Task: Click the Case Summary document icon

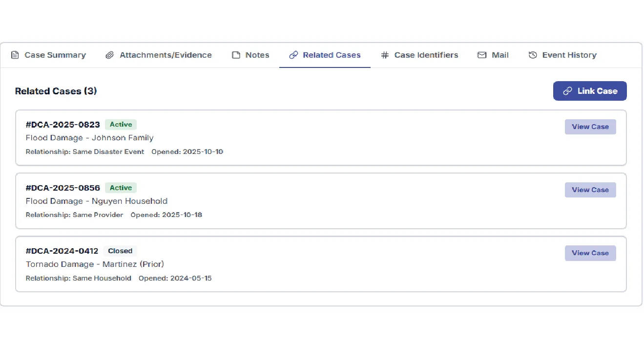Action: pos(15,55)
